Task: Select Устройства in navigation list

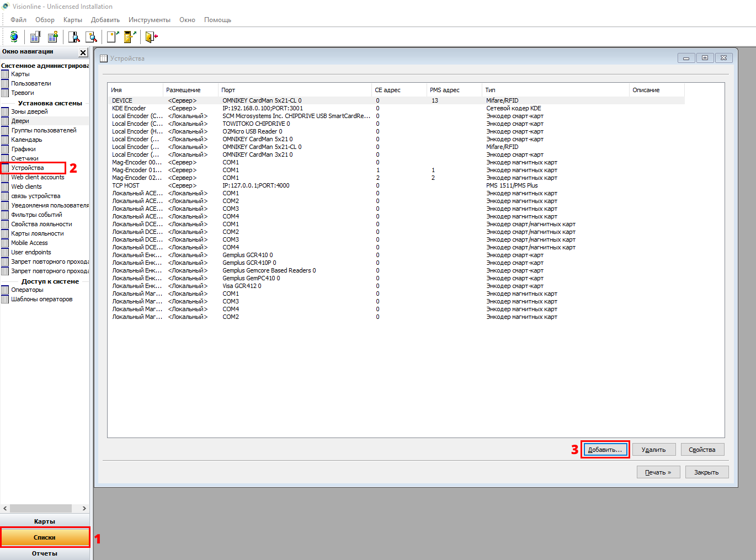Action: click(x=28, y=168)
